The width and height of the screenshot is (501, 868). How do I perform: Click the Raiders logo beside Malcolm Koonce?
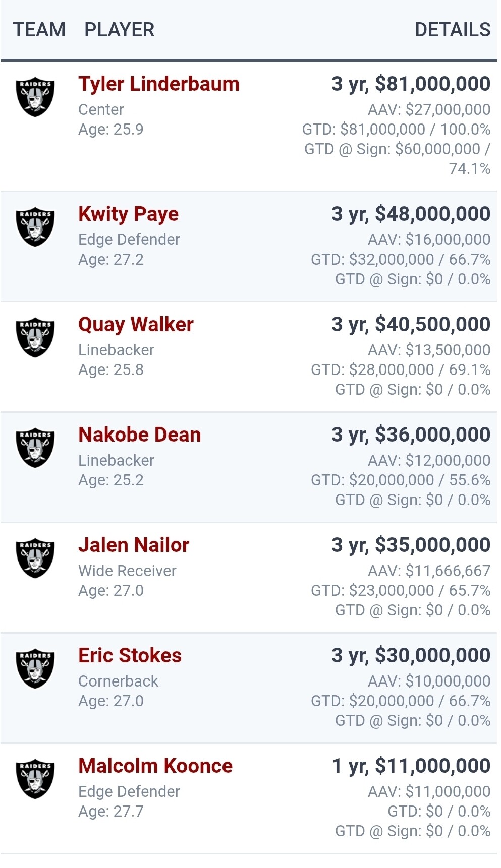tap(35, 779)
